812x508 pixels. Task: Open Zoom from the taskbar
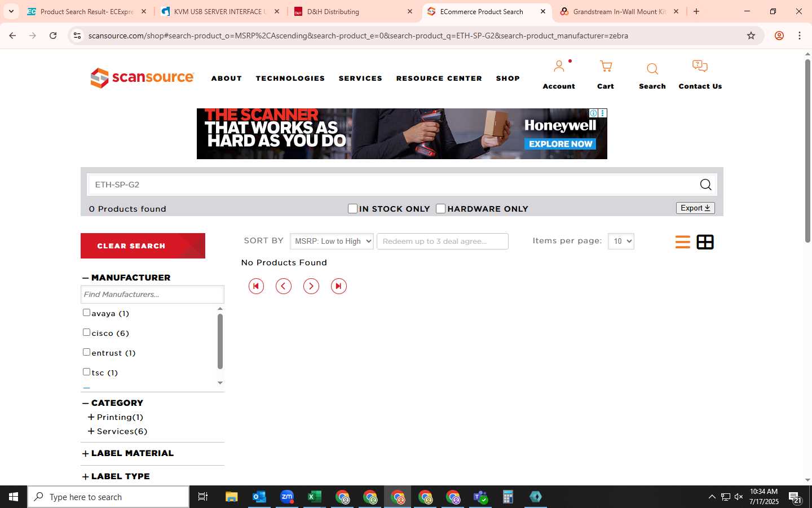point(287,497)
